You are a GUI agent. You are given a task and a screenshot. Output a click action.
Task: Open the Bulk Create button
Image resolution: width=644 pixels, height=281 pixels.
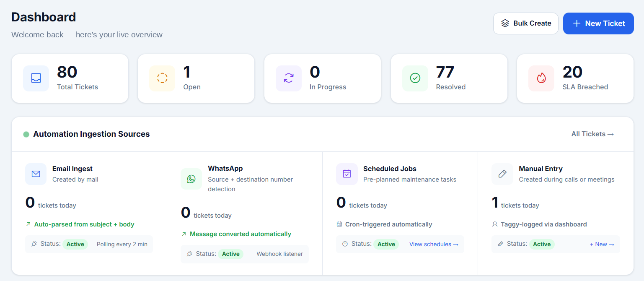pos(526,23)
